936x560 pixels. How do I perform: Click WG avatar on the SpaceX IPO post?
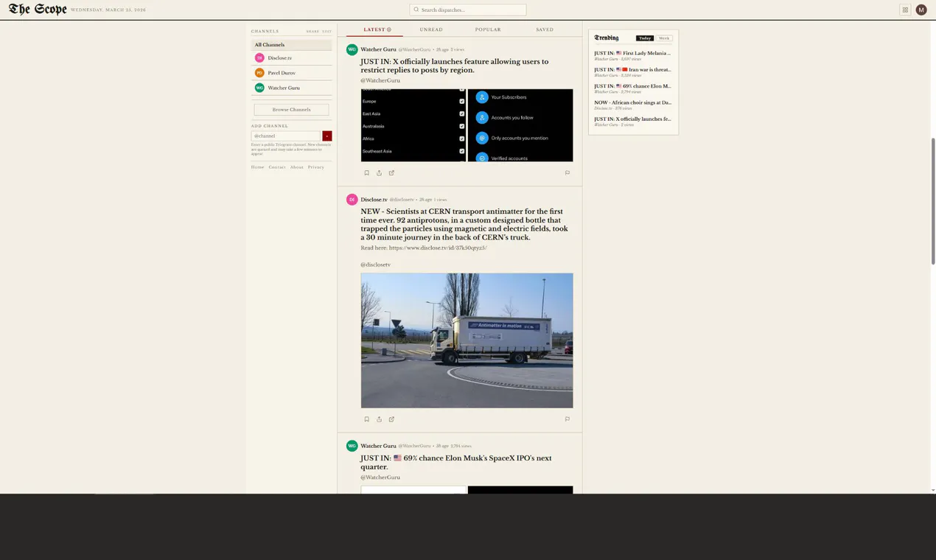click(352, 446)
